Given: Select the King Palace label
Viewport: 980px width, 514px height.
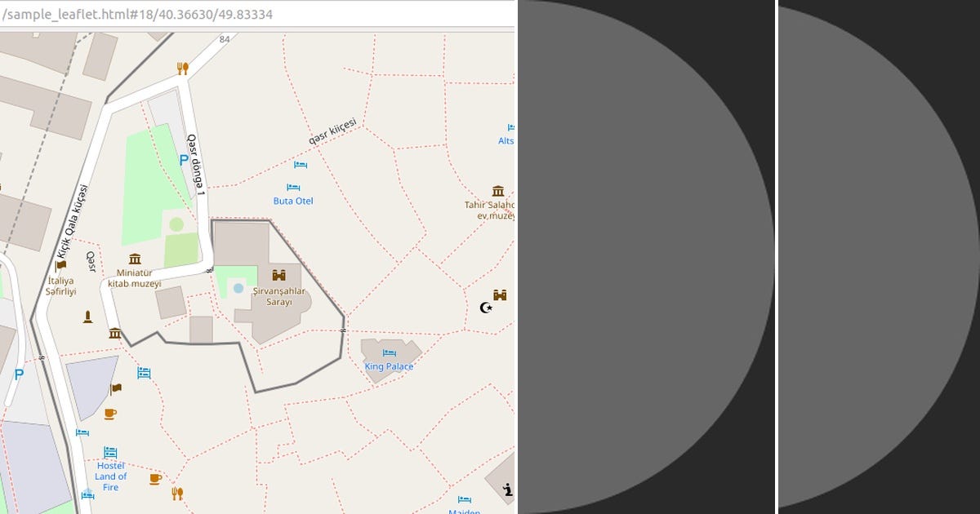Looking at the screenshot, I should [390, 366].
